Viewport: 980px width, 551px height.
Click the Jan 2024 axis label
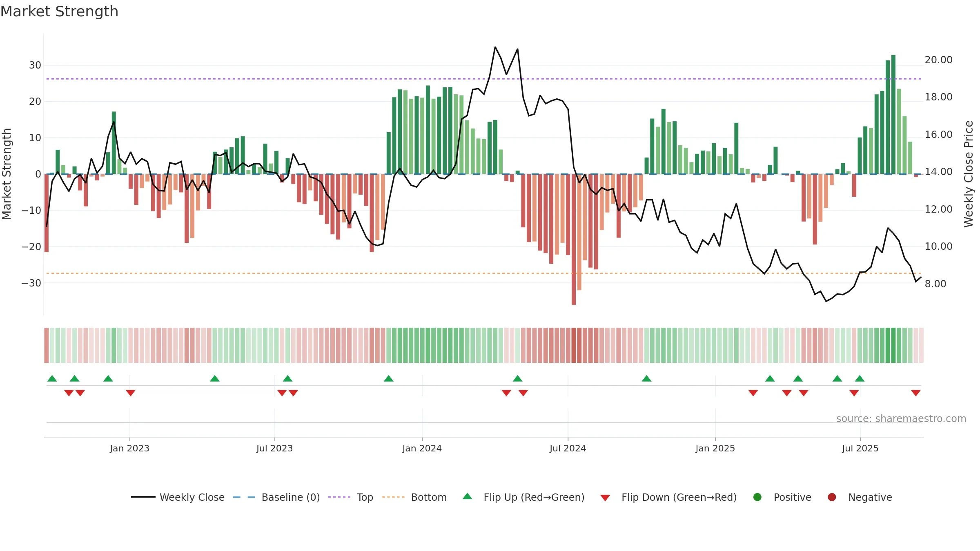coord(422,448)
